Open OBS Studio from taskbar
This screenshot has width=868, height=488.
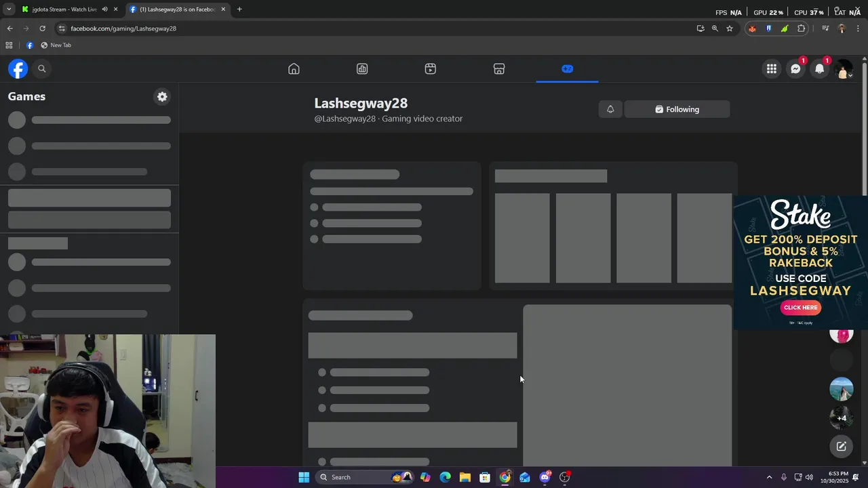click(565, 477)
